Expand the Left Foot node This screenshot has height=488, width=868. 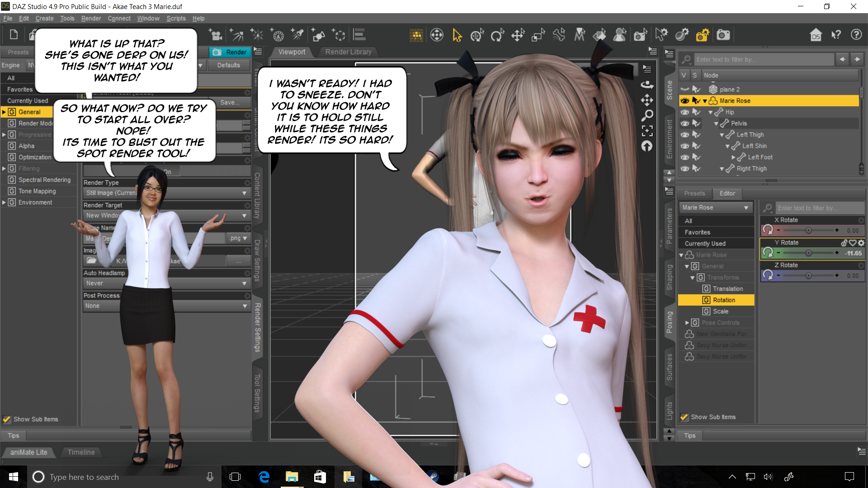coord(733,157)
